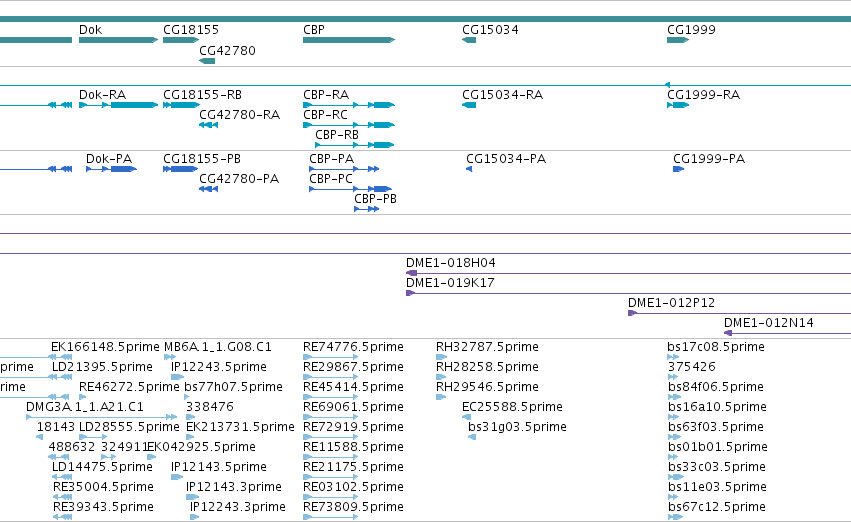Image resolution: width=851 pixels, height=522 pixels.
Task: Select BAC clone DME1-018H04
Action: [628, 273]
